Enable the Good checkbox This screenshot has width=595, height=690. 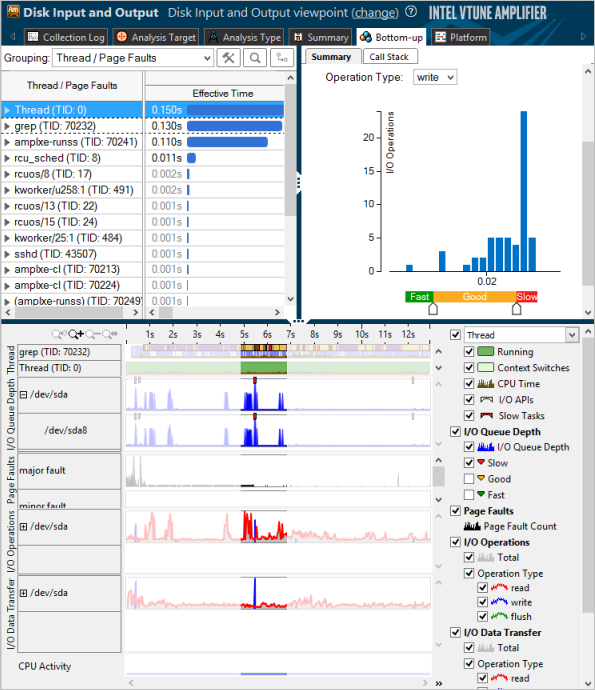click(469, 479)
